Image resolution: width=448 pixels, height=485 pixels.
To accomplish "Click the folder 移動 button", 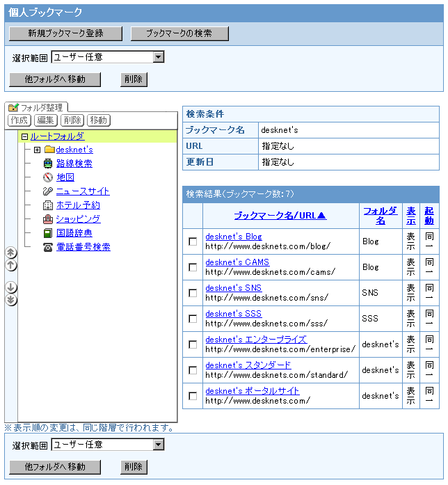I will tap(99, 120).
